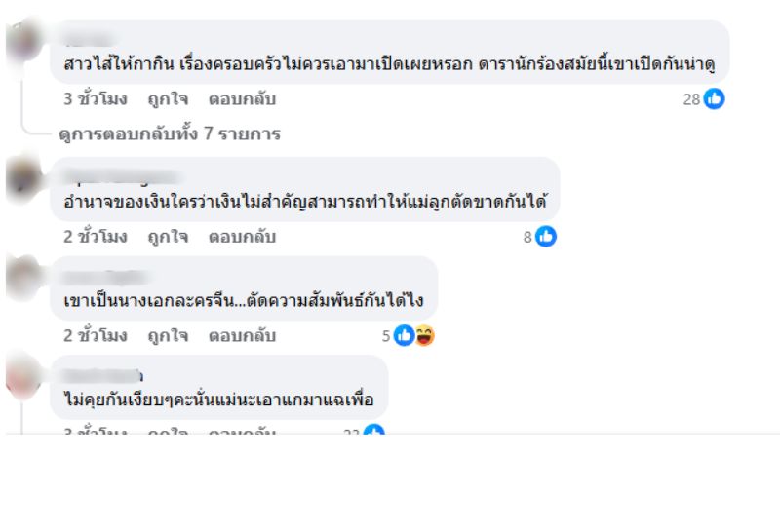Expand all 7 replies (ดูการตอบกลับทั้ง 7 รายการ)

coord(169,133)
